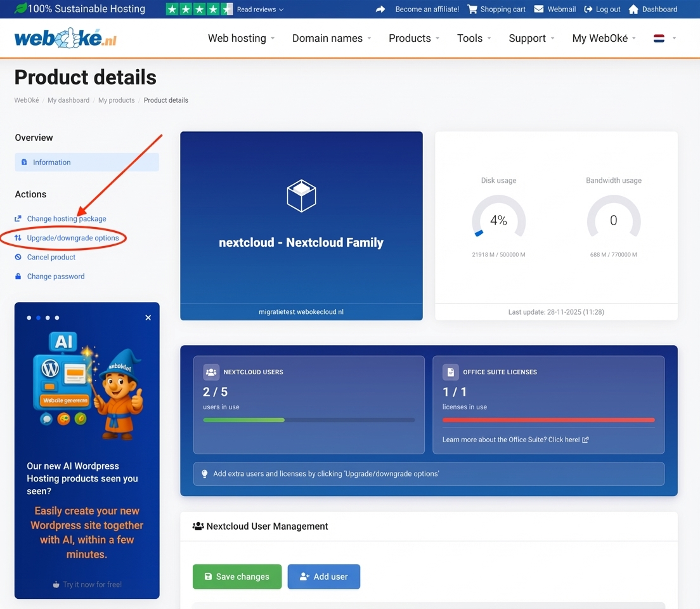Click the Dashboard house icon
700x609 pixels.
[x=633, y=9]
